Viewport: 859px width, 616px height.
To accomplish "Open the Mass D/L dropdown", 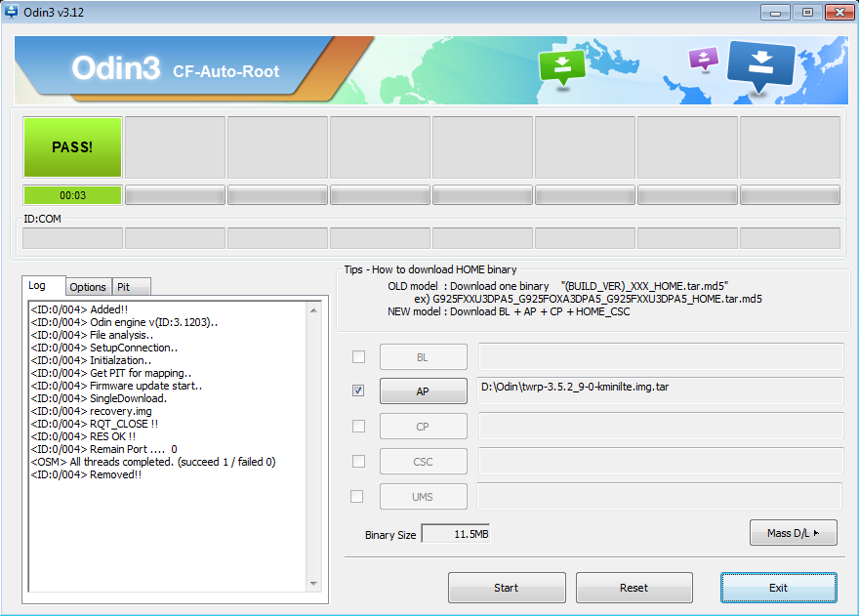I will click(793, 533).
